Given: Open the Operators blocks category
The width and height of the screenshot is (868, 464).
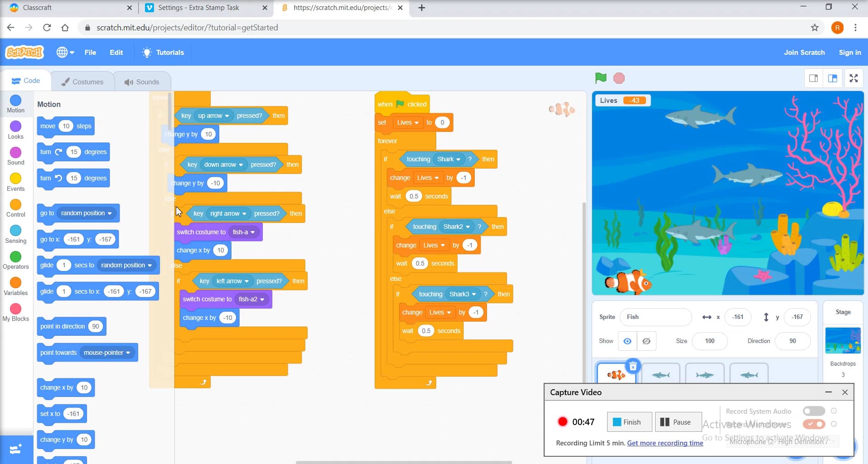Looking at the screenshot, I should [x=15, y=260].
